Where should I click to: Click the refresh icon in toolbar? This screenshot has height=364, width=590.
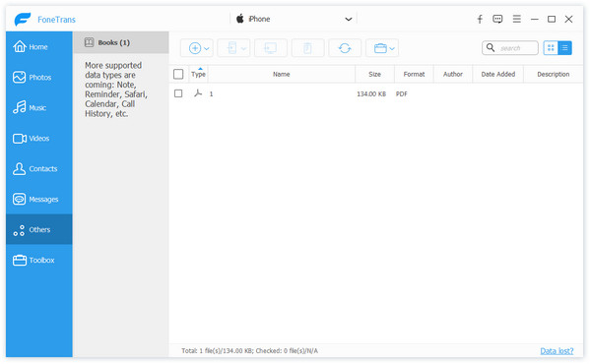point(345,48)
